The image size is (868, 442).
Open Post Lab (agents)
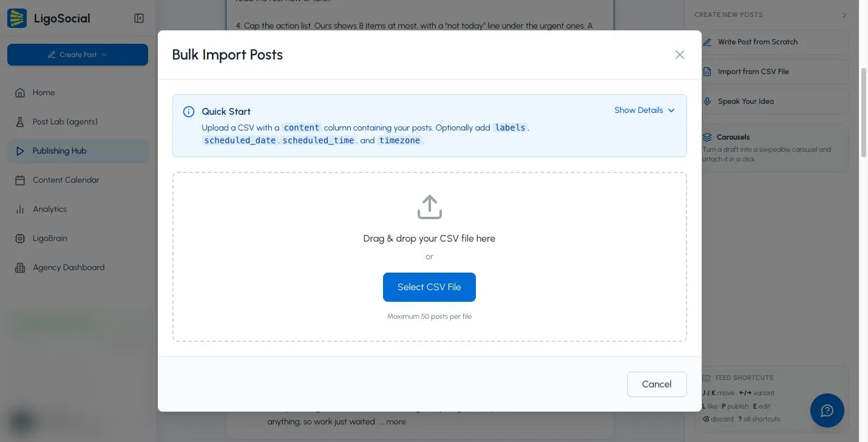(78, 121)
